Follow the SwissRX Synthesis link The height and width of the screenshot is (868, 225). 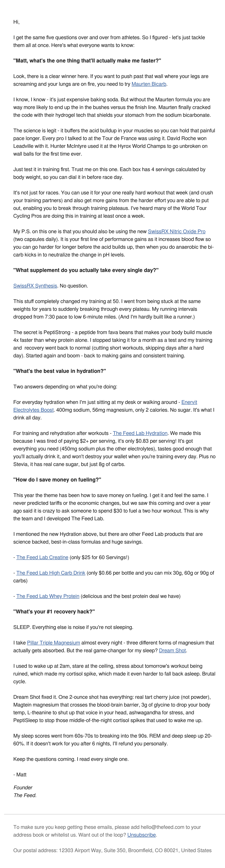pyautogui.click(x=35, y=286)
